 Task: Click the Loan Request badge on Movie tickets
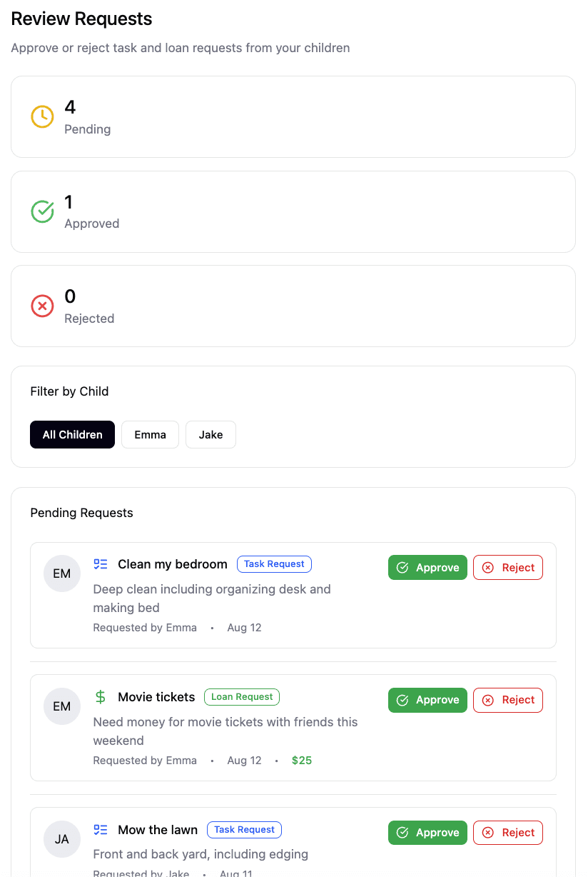click(242, 697)
